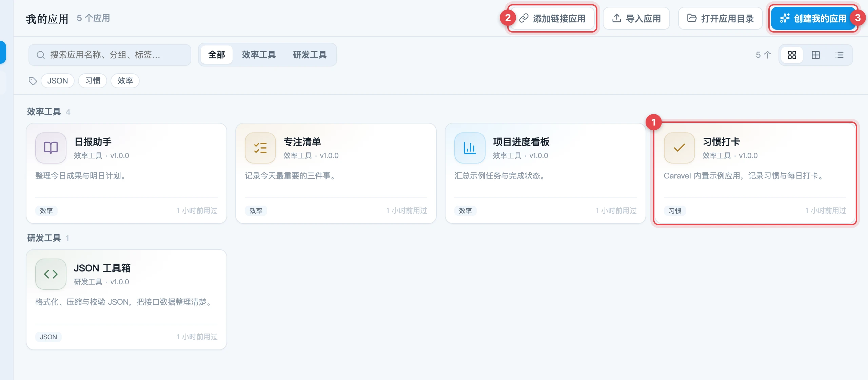This screenshot has width=868, height=380.
Task: Click 创建我的应用 button
Action: (x=813, y=18)
